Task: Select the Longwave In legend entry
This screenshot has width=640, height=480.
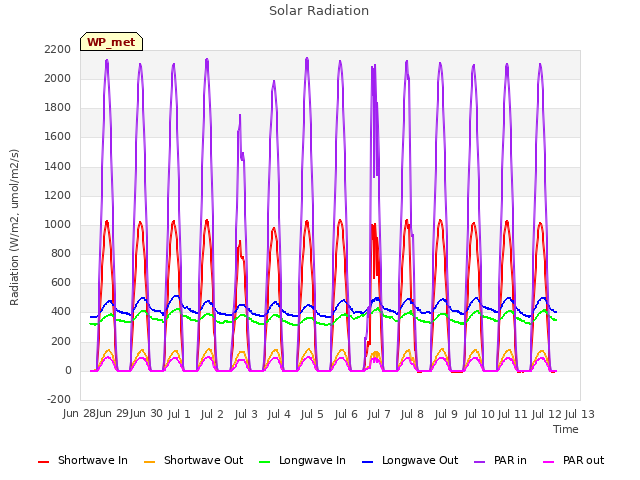Action: 302,460
